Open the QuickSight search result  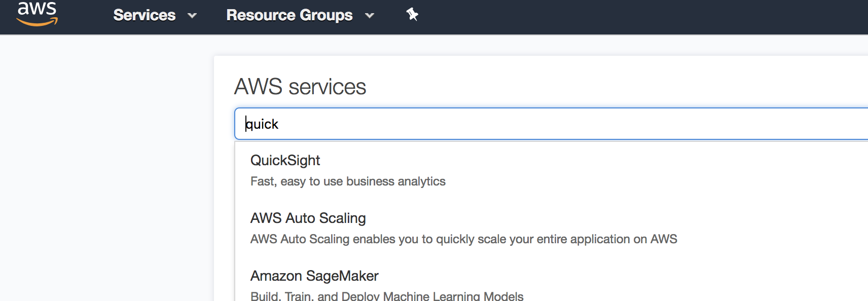pos(285,161)
